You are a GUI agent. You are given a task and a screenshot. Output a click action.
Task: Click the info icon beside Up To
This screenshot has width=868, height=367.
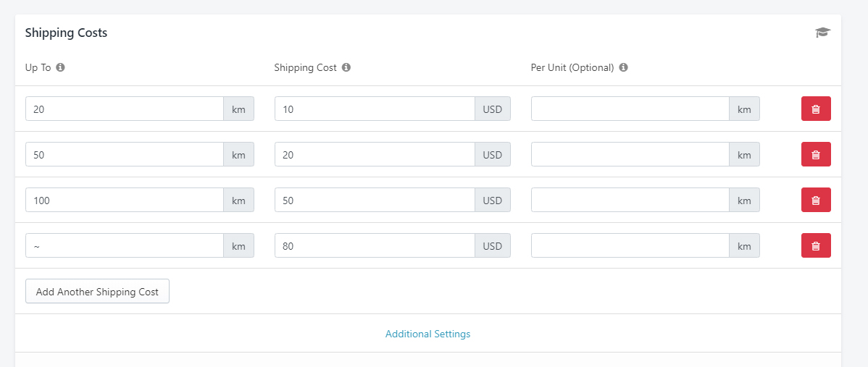[61, 67]
